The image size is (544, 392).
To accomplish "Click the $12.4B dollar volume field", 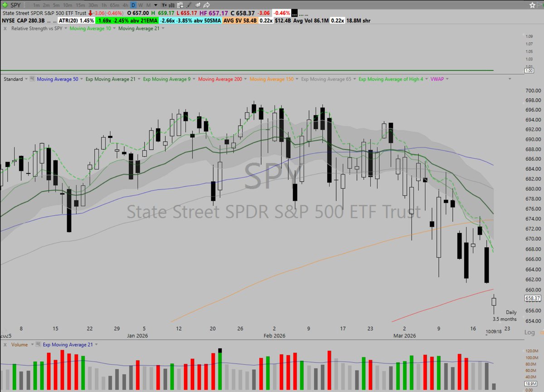I will (282, 21).
